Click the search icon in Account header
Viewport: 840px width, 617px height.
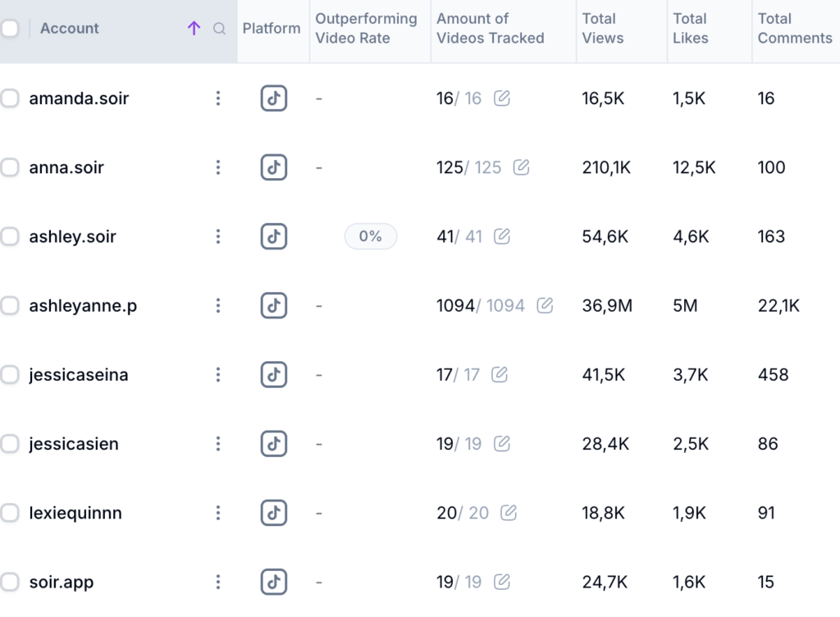pyautogui.click(x=219, y=29)
